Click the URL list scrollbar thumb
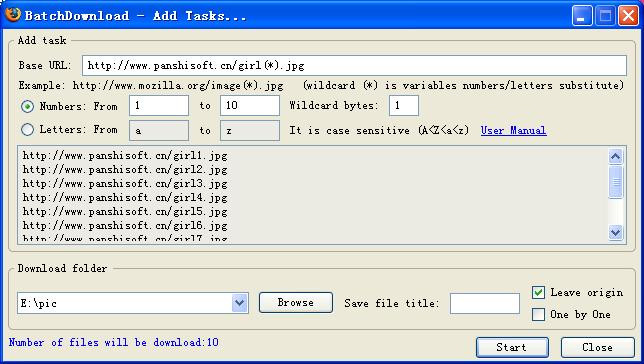 [615, 182]
